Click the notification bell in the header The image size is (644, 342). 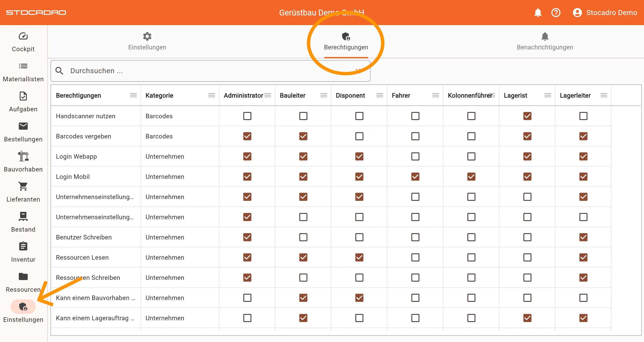pyautogui.click(x=538, y=13)
